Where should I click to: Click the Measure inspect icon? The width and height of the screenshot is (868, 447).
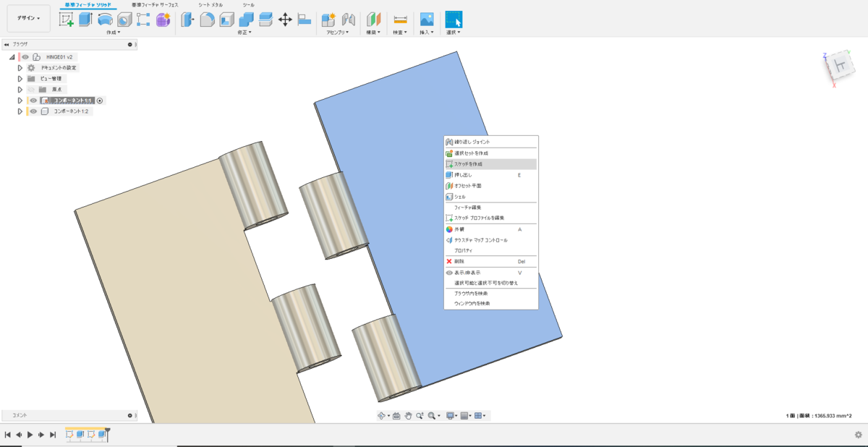point(400,20)
